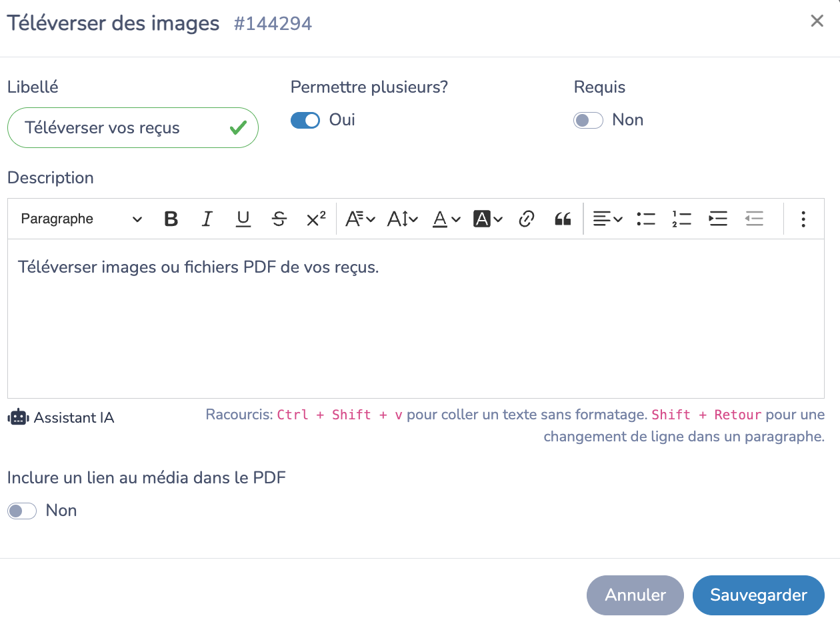Open the font size dropdown

tap(403, 219)
